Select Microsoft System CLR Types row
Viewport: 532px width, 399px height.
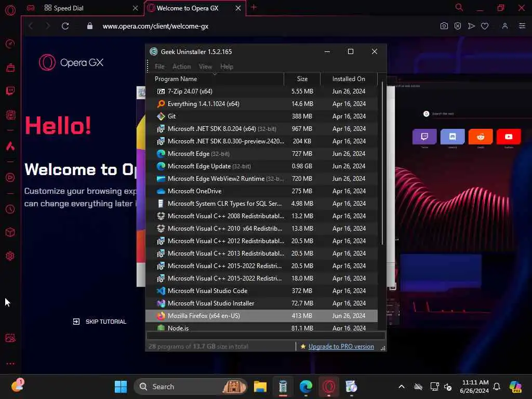261,204
